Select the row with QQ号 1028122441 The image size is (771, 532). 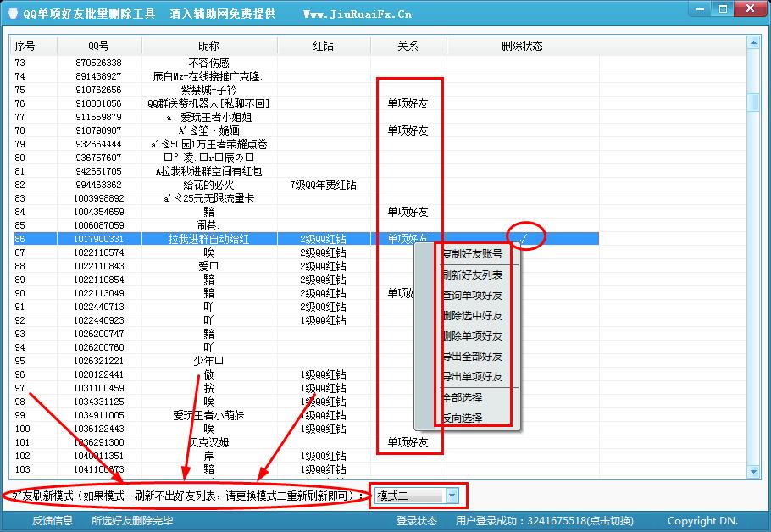tap(306, 374)
